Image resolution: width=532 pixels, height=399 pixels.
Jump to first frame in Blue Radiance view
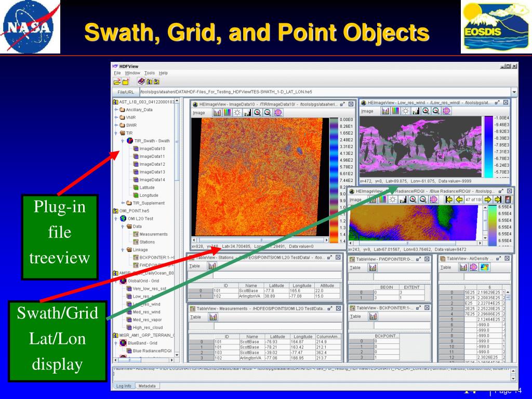click(x=449, y=199)
